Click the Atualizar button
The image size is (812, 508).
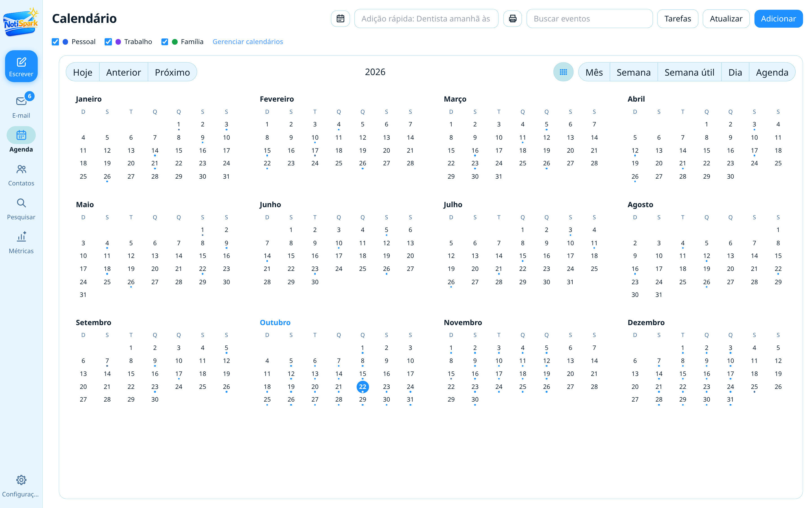pyautogui.click(x=726, y=18)
